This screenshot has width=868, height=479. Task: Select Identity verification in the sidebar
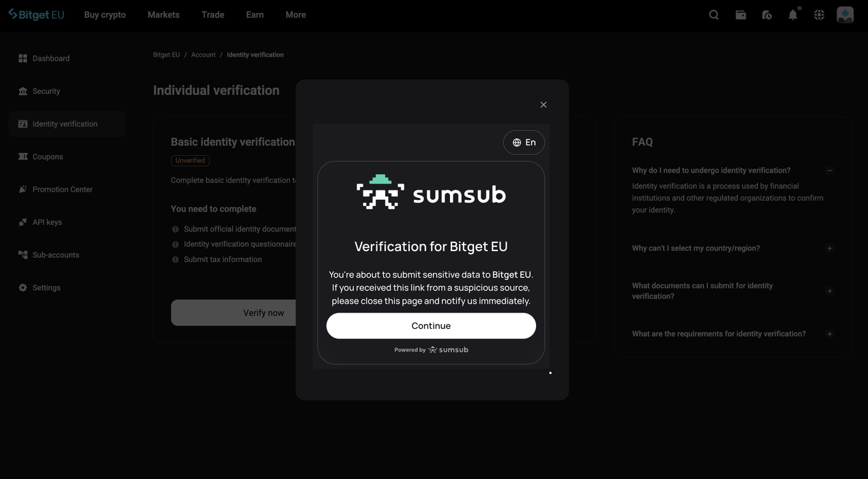67,124
